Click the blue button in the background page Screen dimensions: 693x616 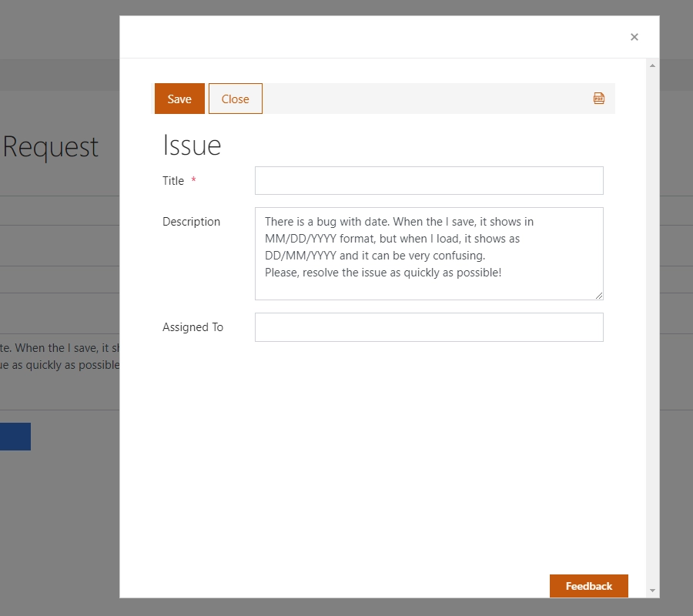coord(15,437)
